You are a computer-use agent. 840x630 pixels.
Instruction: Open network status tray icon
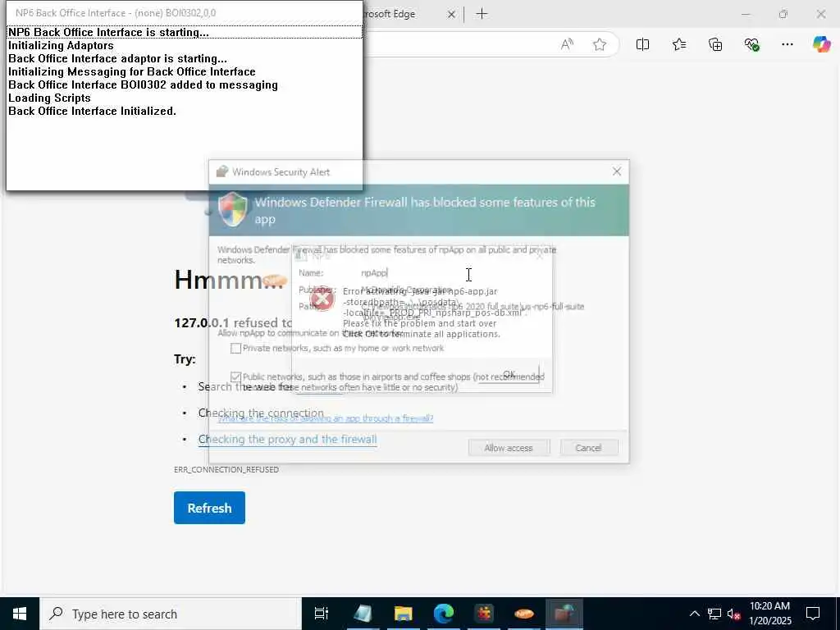[714, 614]
